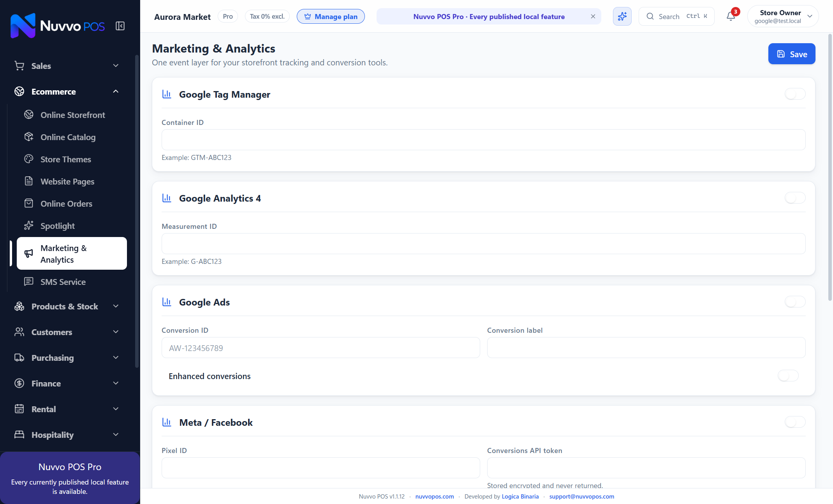Click the Sales cart icon
Viewport: 833px width, 504px height.
(x=19, y=66)
